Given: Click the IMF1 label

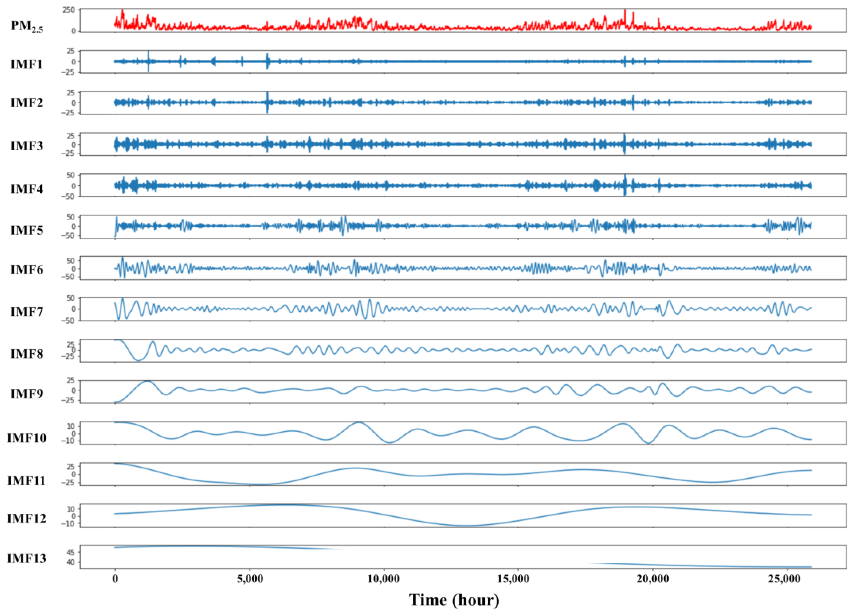Looking at the screenshot, I should 26,64.
